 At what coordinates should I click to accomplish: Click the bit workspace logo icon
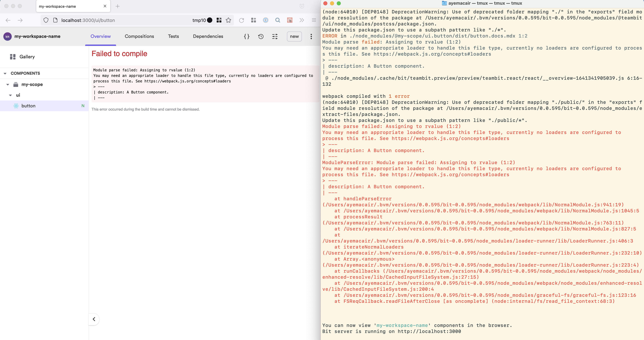coord(7,37)
